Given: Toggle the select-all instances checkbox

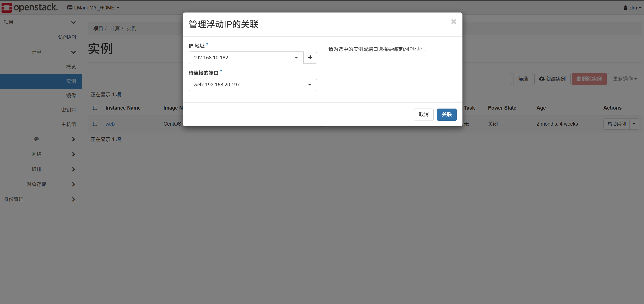Looking at the screenshot, I should pos(95,108).
